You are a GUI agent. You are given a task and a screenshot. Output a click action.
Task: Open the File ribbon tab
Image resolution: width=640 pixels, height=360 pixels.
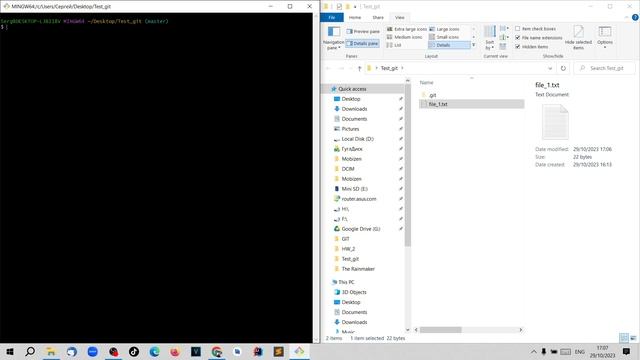(x=332, y=18)
